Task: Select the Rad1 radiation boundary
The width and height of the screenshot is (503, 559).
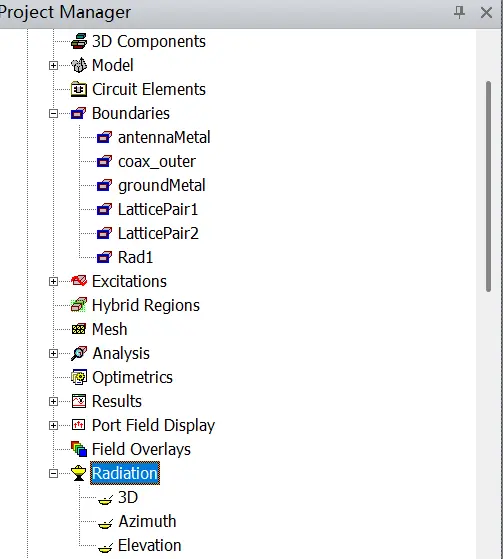Action: click(135, 257)
